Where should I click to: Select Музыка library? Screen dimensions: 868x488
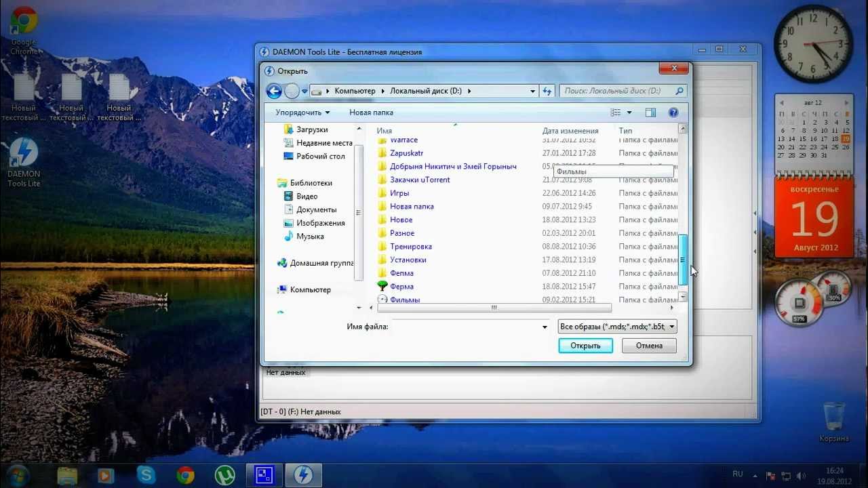tap(302, 237)
